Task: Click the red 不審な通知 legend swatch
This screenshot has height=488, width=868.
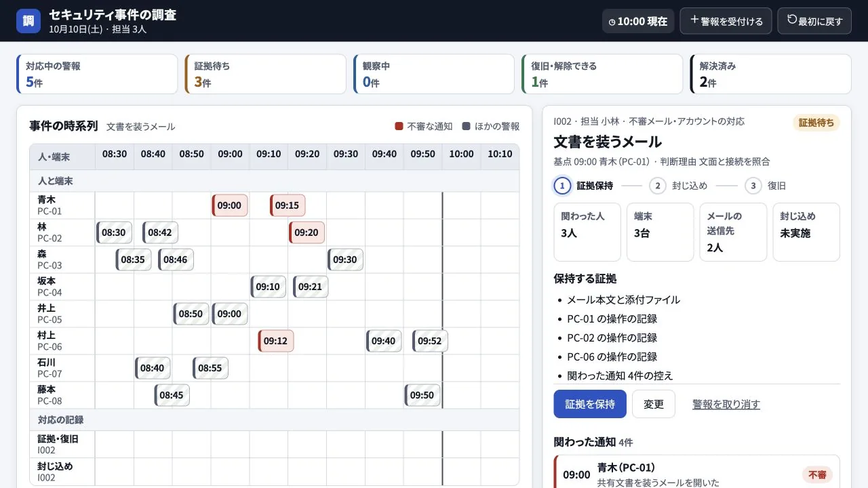Action: click(399, 126)
